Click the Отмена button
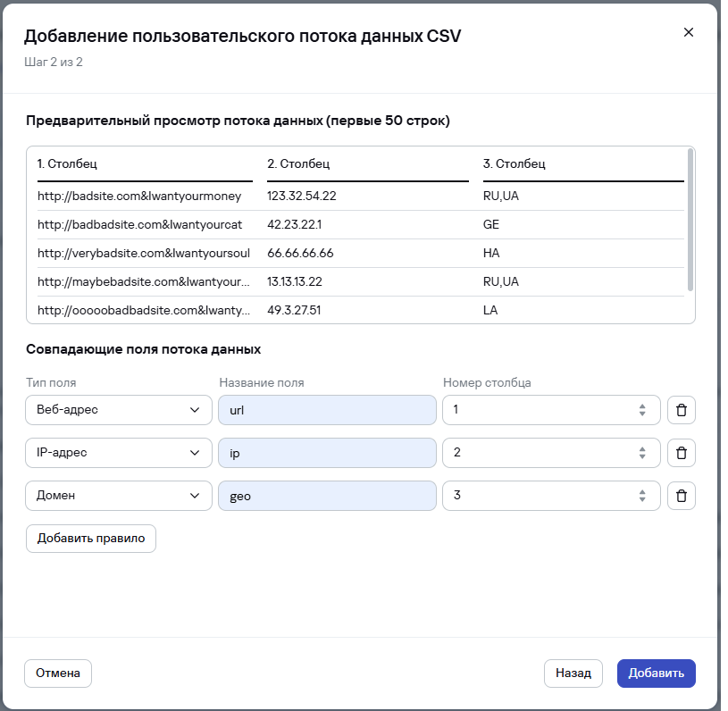Screen dimensions: 728x711 pos(58,673)
